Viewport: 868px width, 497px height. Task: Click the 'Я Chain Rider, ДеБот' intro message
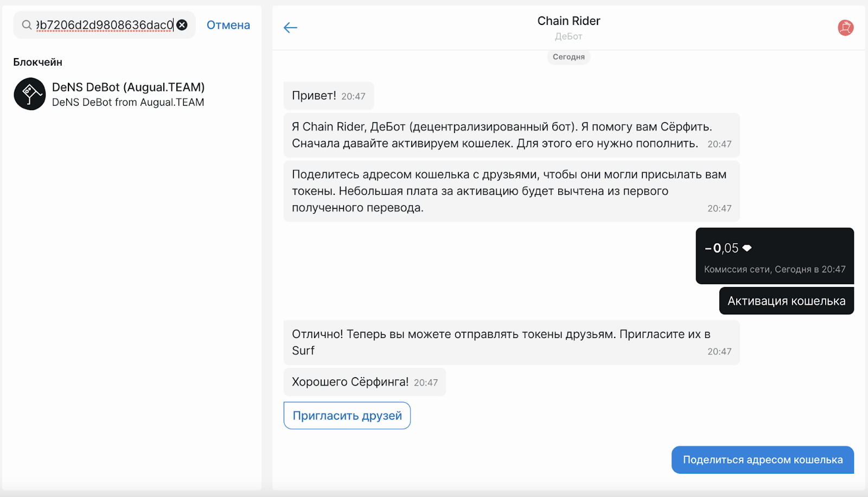tap(512, 135)
